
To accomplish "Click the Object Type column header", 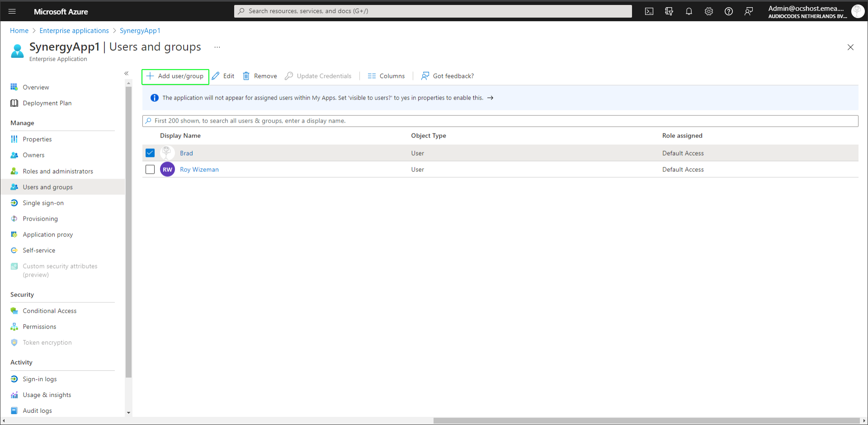I will click(x=429, y=136).
